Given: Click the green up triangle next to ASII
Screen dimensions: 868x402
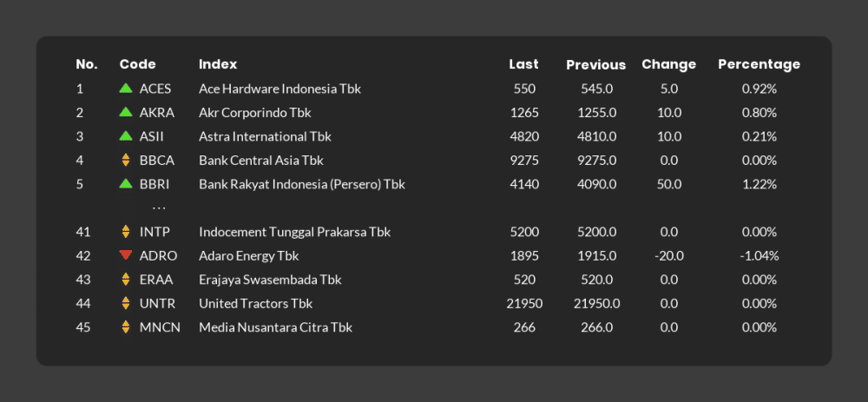Looking at the screenshot, I should tap(126, 135).
